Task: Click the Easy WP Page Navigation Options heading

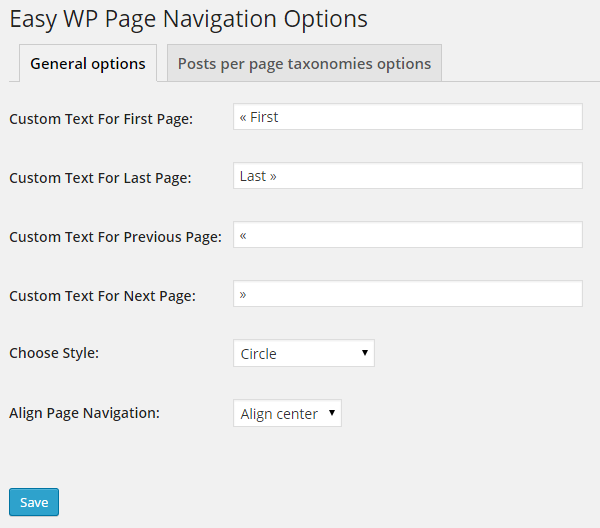Action: [x=188, y=19]
